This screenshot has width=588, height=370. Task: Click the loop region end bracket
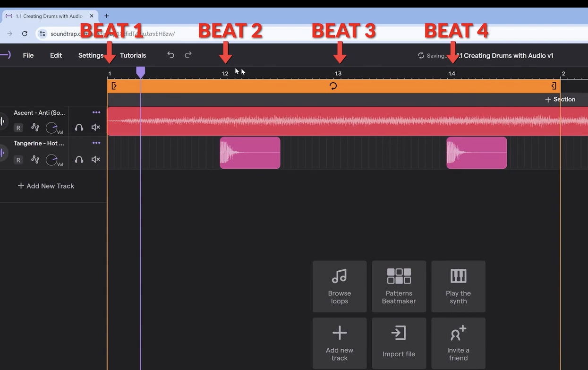[x=554, y=86]
